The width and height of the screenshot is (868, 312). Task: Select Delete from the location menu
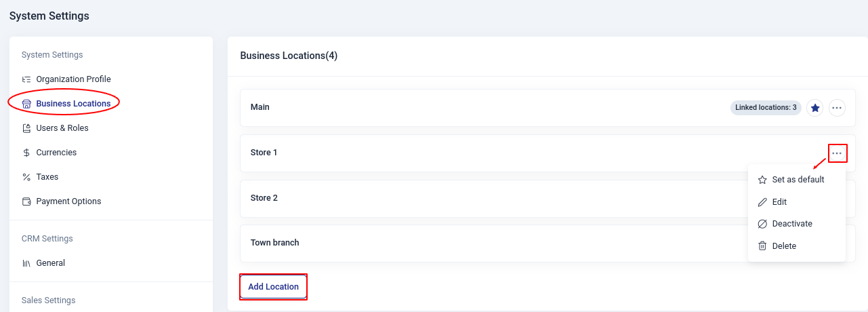coord(784,246)
